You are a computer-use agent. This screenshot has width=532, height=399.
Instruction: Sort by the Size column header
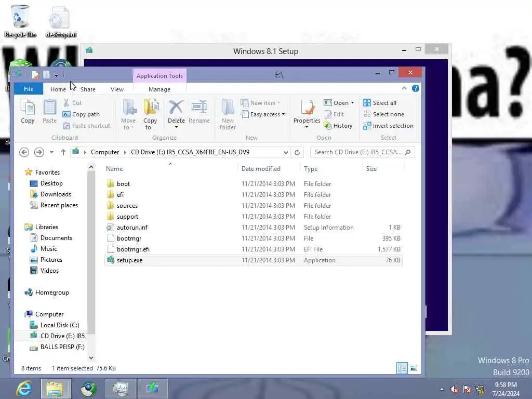(x=371, y=169)
